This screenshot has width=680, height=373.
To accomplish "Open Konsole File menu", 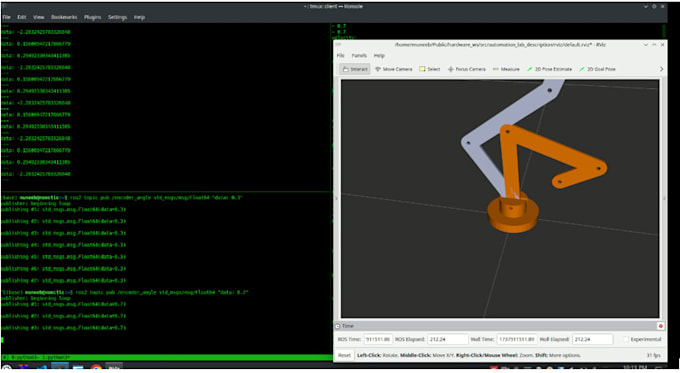I will point(7,17).
